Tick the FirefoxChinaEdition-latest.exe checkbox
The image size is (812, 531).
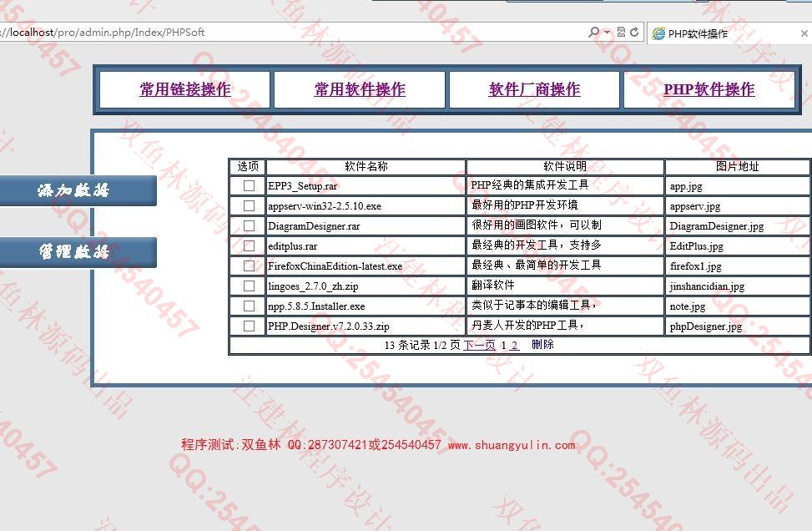(x=249, y=265)
